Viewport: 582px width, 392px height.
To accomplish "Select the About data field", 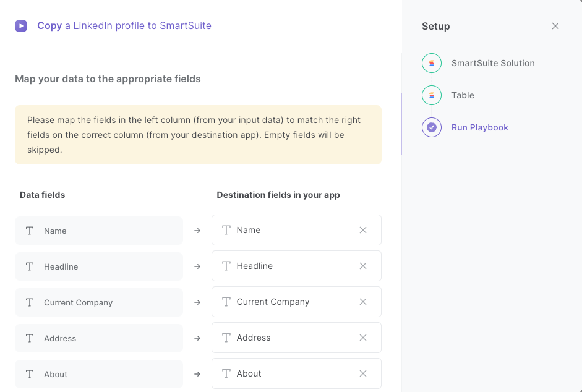I will (x=99, y=374).
